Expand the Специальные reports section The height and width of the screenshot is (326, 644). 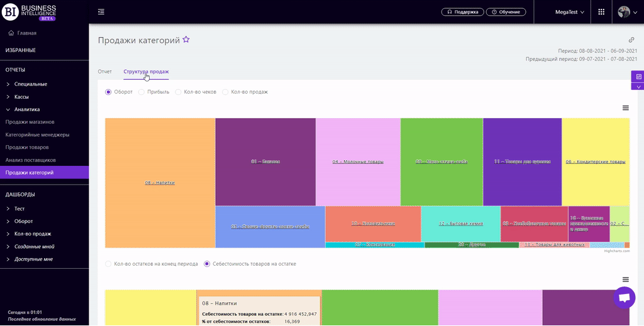[30, 84]
